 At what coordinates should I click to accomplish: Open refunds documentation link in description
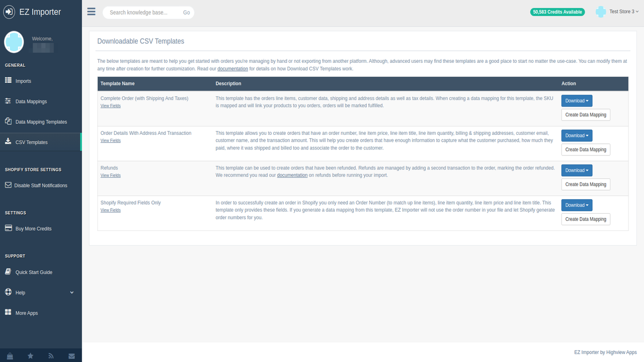tap(292, 175)
